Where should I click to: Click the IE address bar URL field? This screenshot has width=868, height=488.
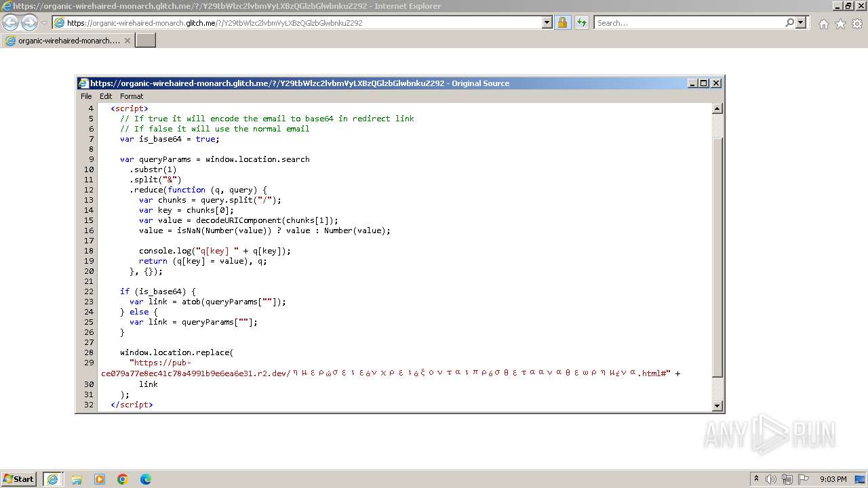coord(296,22)
